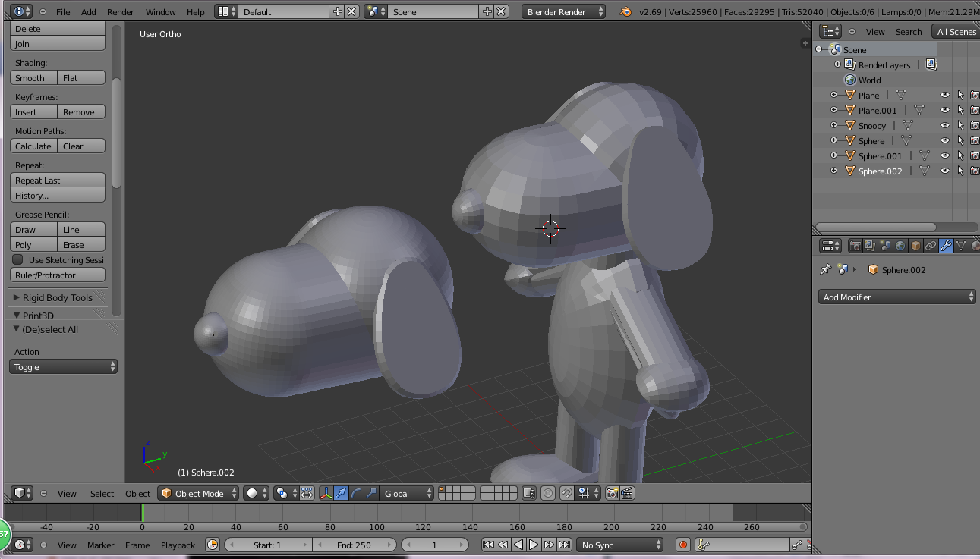Click the Join button
980x559 pixels.
58,43
